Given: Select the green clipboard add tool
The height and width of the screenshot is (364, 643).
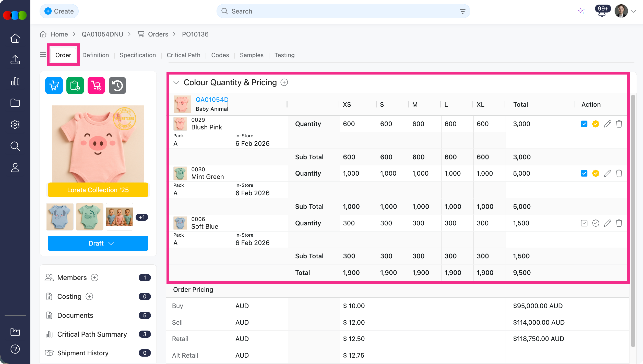Looking at the screenshot, I should coord(75,85).
